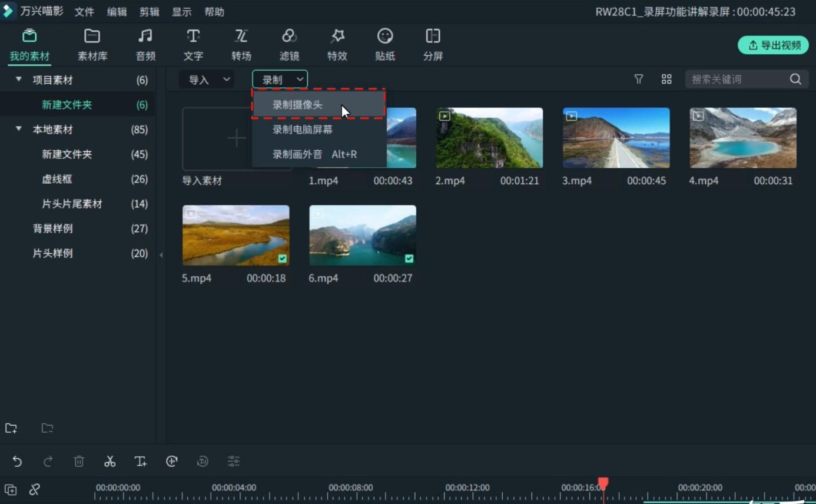Collapse the 项目素材 tree section

click(x=17, y=79)
